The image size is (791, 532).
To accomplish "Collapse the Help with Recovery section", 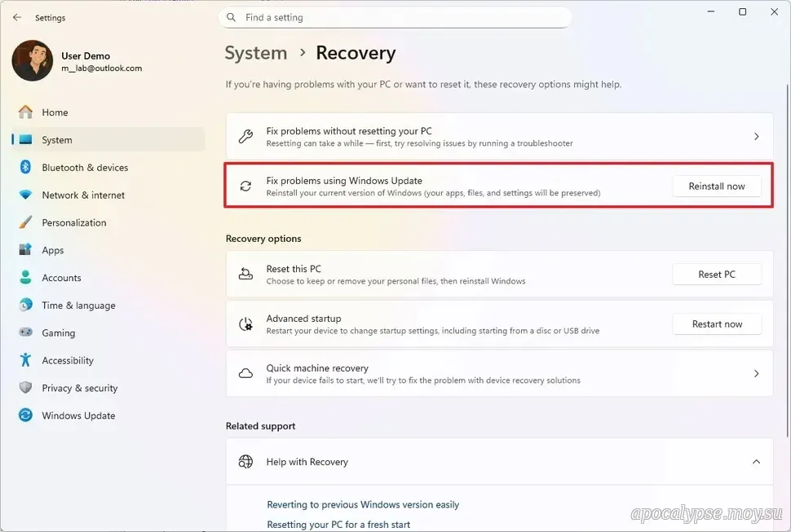I will (756, 462).
